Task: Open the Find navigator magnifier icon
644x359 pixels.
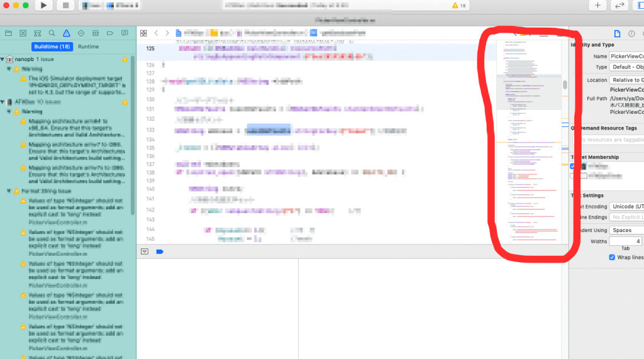Action: [52, 33]
